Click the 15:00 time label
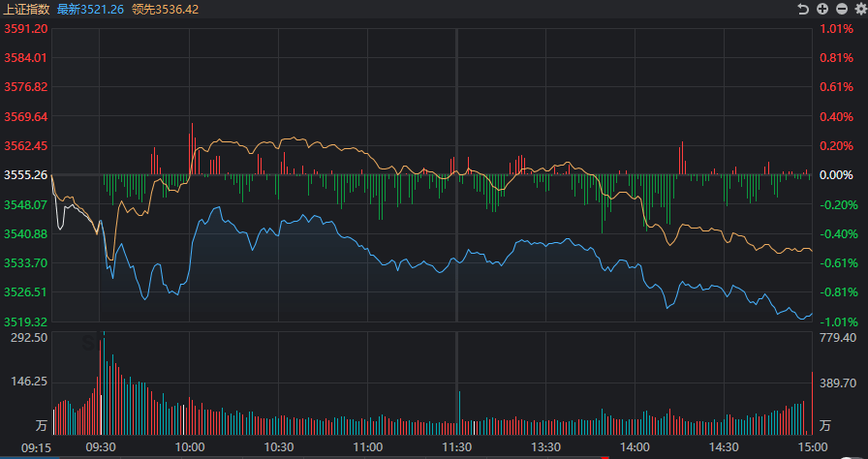The height and width of the screenshot is (459, 868). coord(813,446)
